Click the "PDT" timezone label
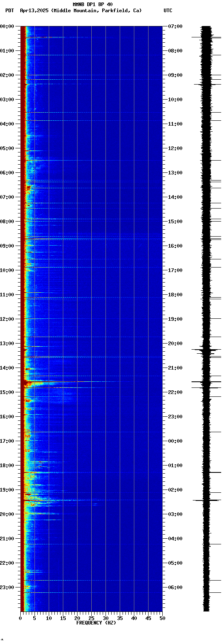The width and height of the screenshot is (224, 644). [9, 11]
